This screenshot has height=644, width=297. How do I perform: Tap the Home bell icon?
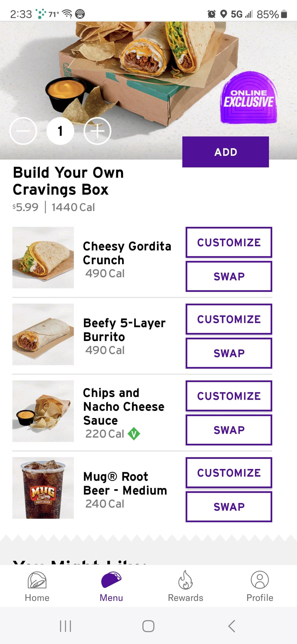[x=37, y=580]
